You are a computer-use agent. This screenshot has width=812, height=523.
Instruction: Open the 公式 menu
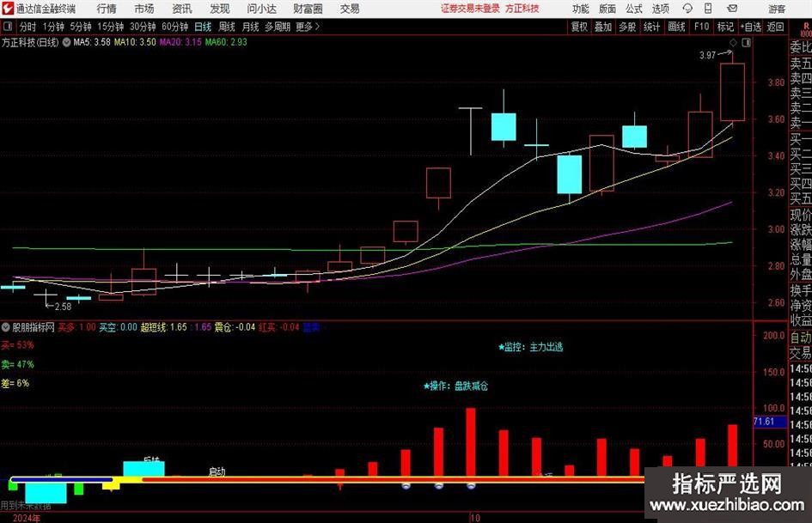click(633, 9)
